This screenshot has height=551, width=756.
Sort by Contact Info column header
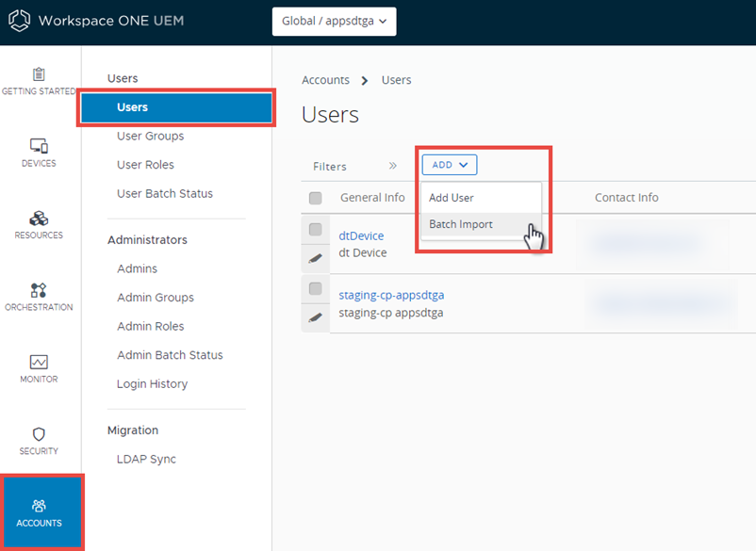626,198
